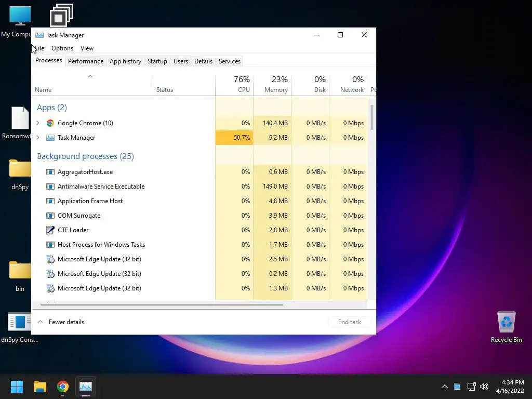This screenshot has height=399, width=532.
Task: Click Application Frame Host icon
Action: click(50, 201)
